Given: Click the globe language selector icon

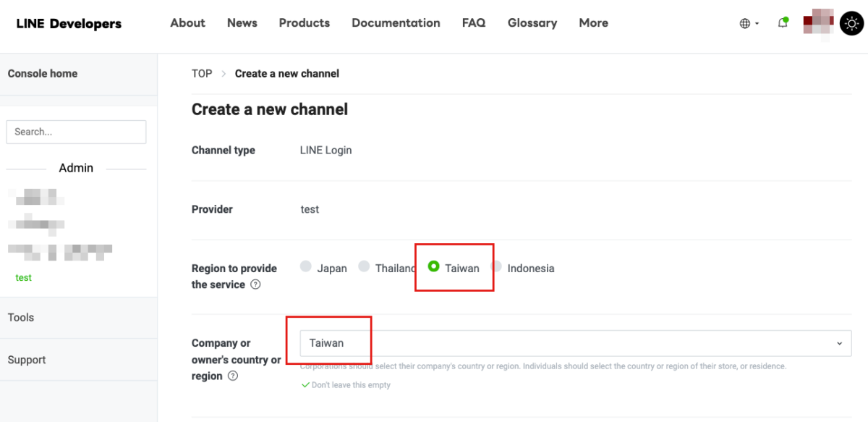Looking at the screenshot, I should [x=745, y=23].
